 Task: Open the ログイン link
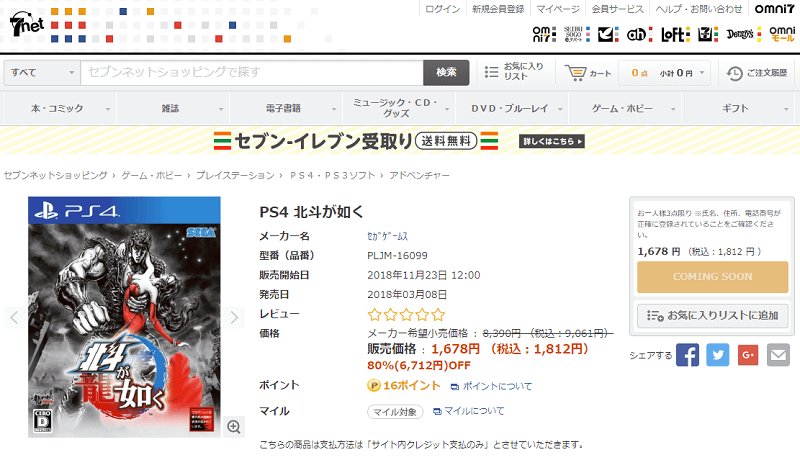[x=442, y=9]
